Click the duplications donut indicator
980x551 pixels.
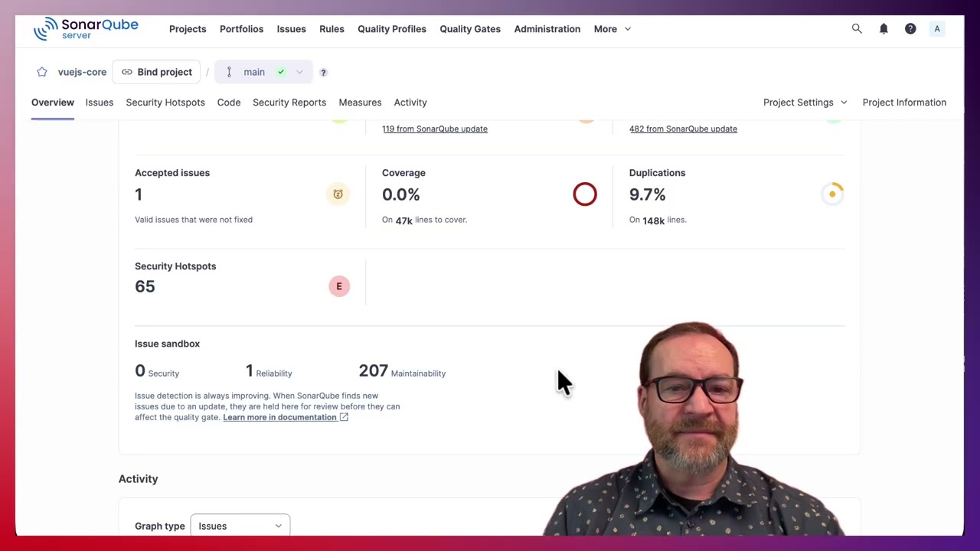coord(832,194)
